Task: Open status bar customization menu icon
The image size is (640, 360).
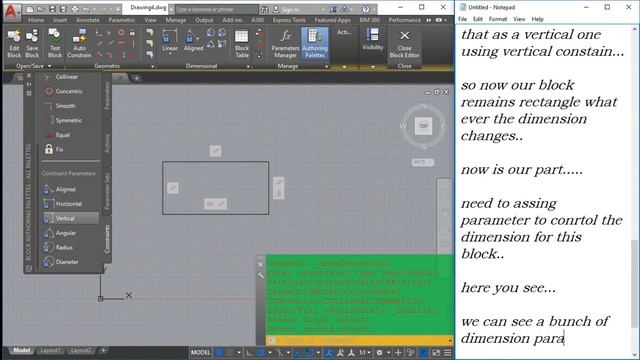Action: pyautogui.click(x=448, y=352)
